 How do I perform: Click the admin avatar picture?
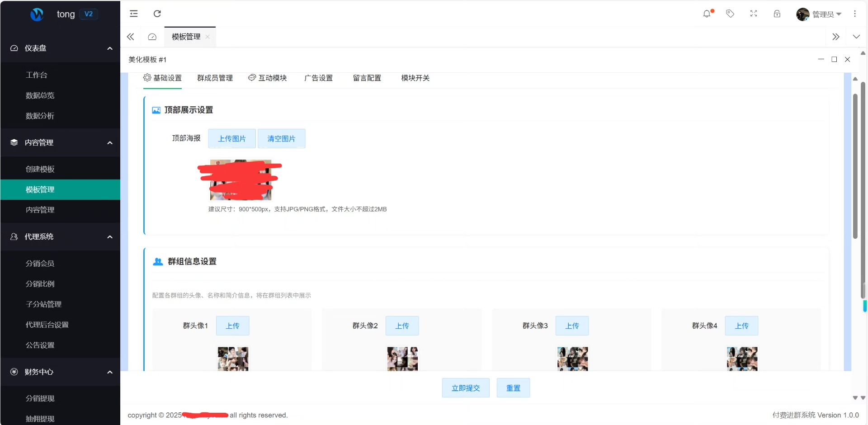(803, 14)
